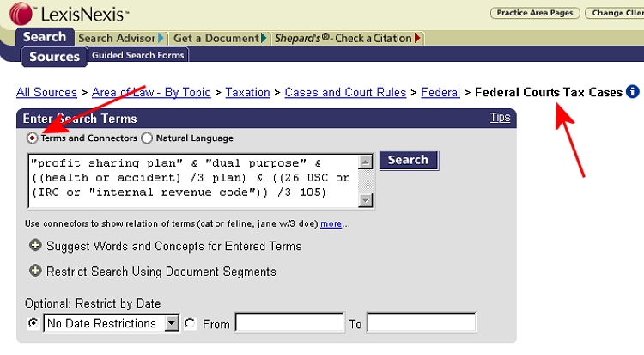Viewport: 644px width, 355px height.
Task: Click the Search button
Action: [409, 160]
